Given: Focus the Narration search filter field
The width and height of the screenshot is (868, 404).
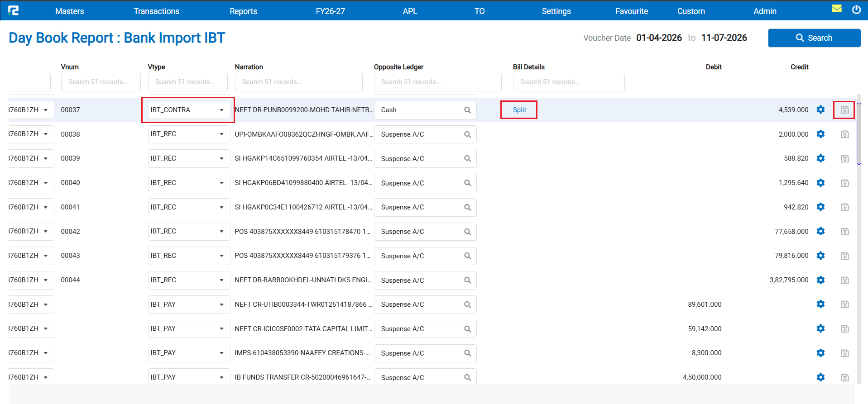Looking at the screenshot, I should (298, 82).
